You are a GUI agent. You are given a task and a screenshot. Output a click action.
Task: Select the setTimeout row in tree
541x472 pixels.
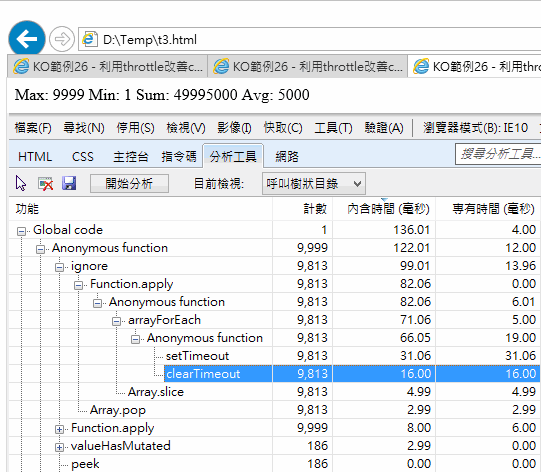click(274, 356)
